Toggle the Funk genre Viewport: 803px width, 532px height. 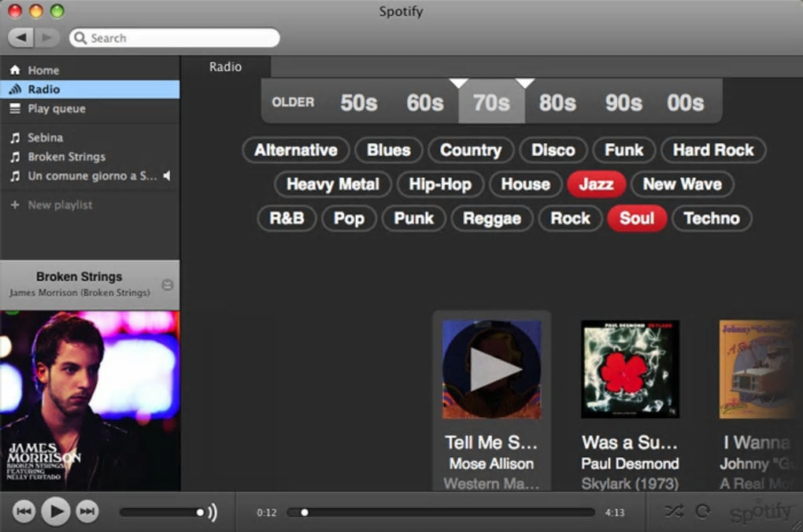pyautogui.click(x=624, y=150)
